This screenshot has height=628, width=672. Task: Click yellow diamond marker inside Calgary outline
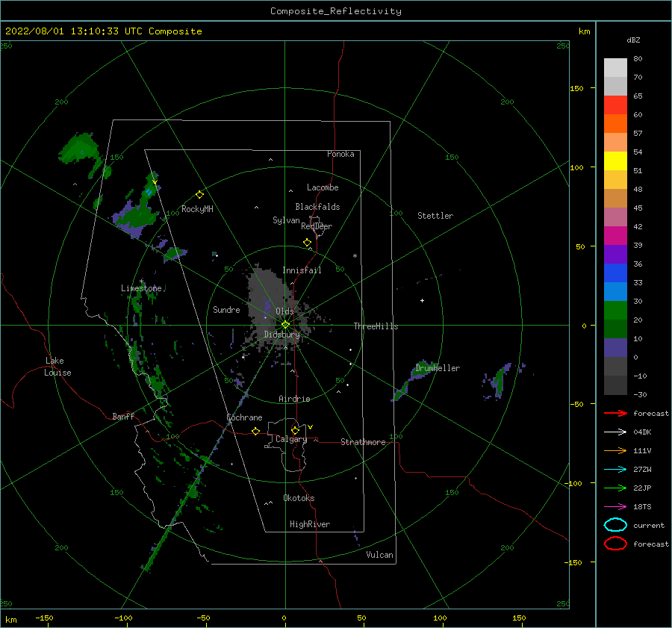point(295,430)
